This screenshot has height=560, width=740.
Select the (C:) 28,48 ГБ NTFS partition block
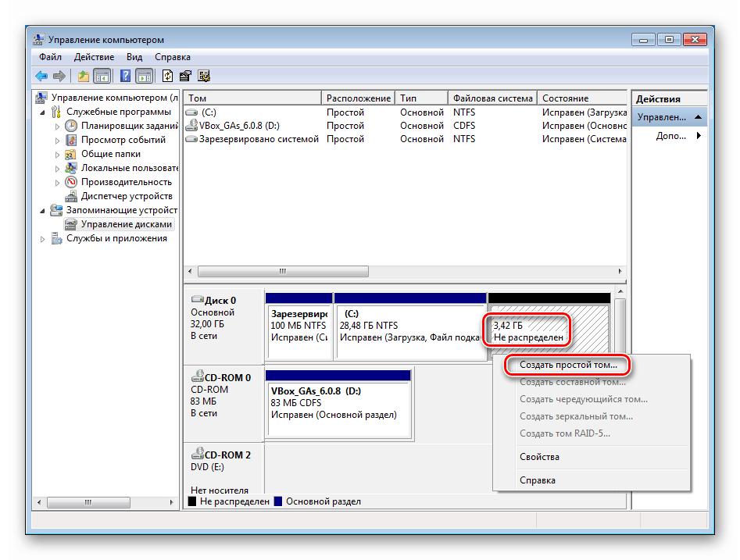[x=409, y=326]
